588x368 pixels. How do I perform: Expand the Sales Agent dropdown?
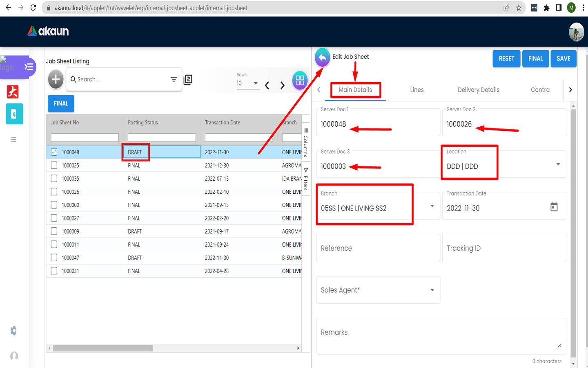(432, 290)
